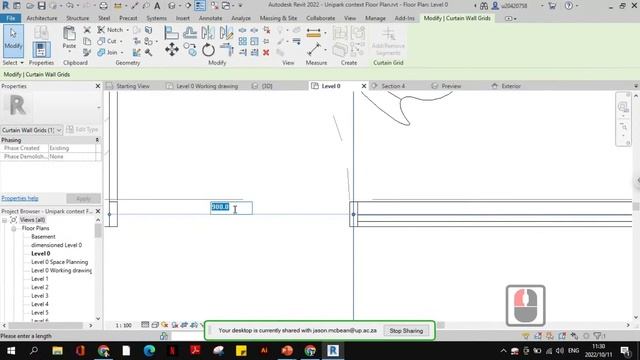The height and width of the screenshot is (360, 640).
Task: Open Microsoft Edge from taskbar
Action: [149, 351]
